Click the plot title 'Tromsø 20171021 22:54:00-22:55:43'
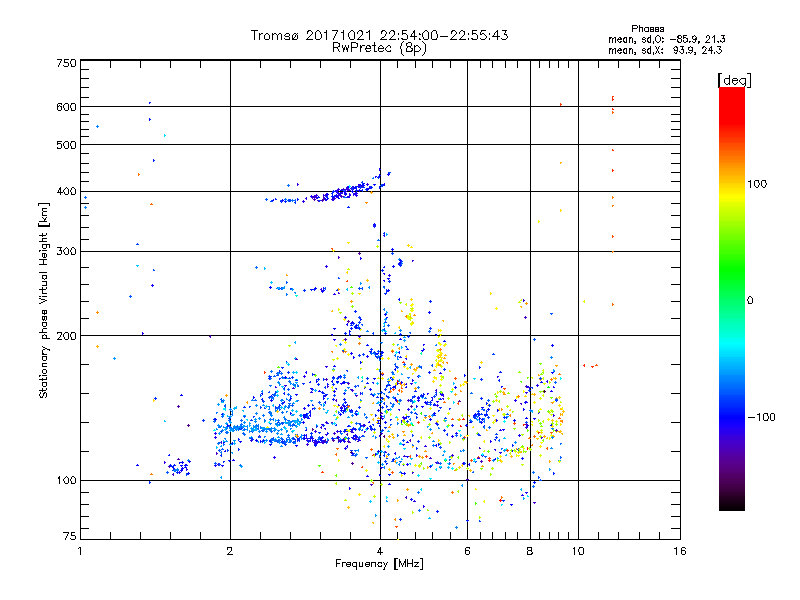This screenshot has width=800, height=600. (379, 35)
